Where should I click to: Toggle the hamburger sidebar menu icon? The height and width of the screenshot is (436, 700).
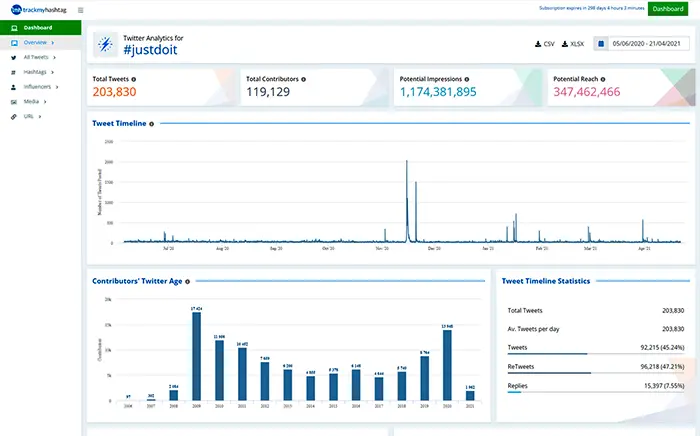(80, 10)
